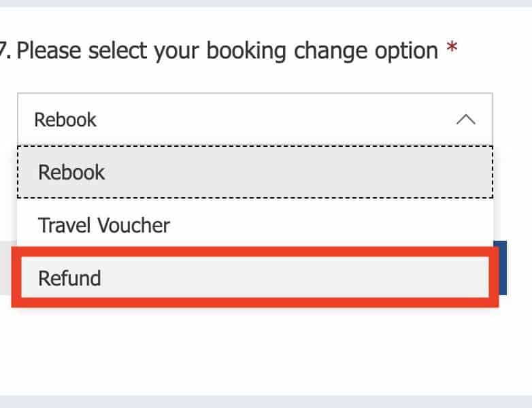
Task: Click the booking change option combo box
Action: pyautogui.click(x=255, y=120)
